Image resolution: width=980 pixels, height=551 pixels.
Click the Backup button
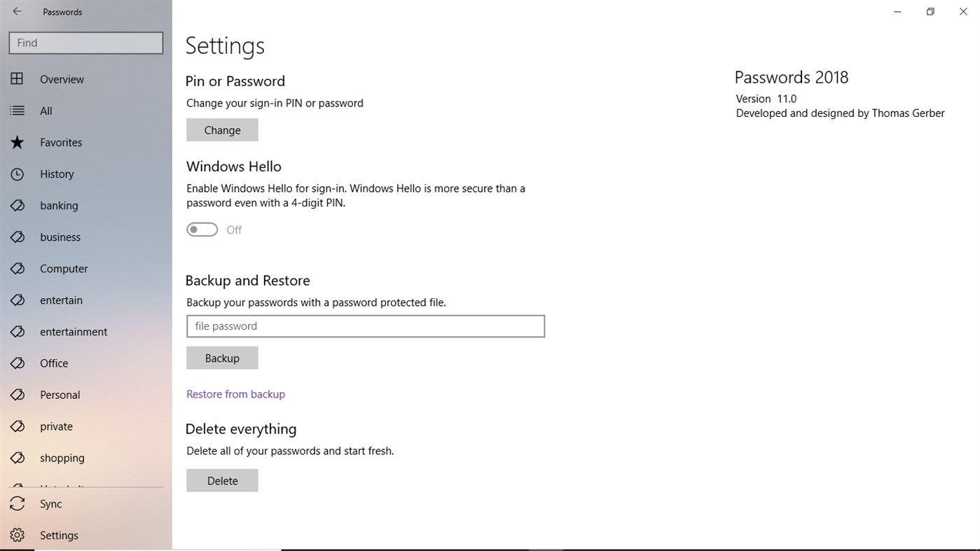222,358
